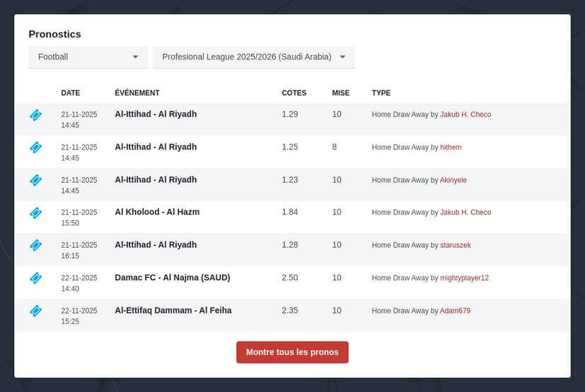Click ticket icon beside hithem's prediction row
585x392 pixels.
pyautogui.click(x=35, y=148)
